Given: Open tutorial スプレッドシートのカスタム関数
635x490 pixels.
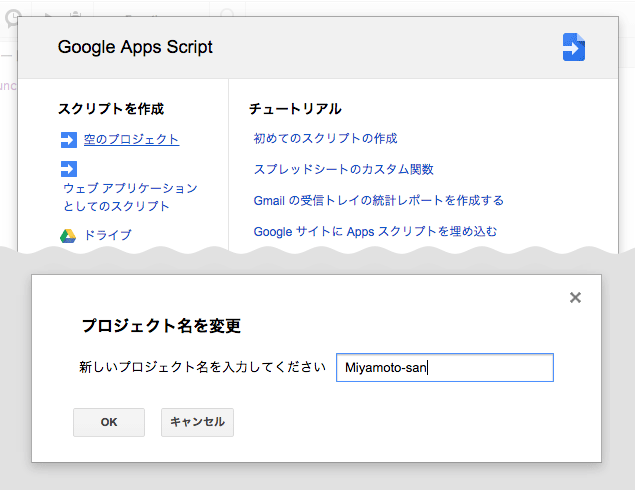Looking at the screenshot, I should tap(343, 169).
